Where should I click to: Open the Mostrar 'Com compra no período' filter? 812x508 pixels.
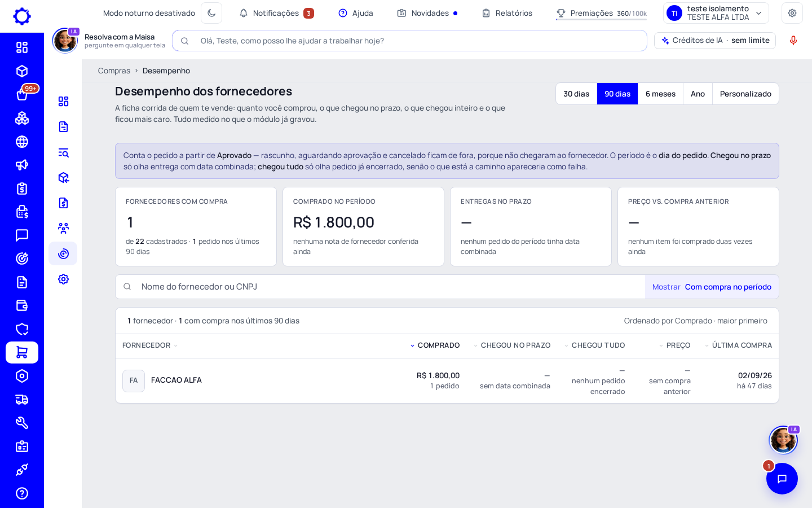click(x=712, y=287)
